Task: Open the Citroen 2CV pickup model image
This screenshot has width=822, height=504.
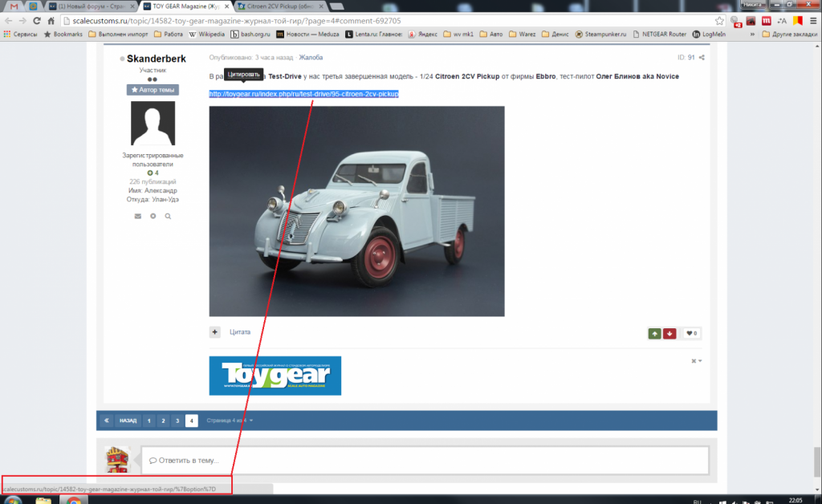Action: point(356,211)
